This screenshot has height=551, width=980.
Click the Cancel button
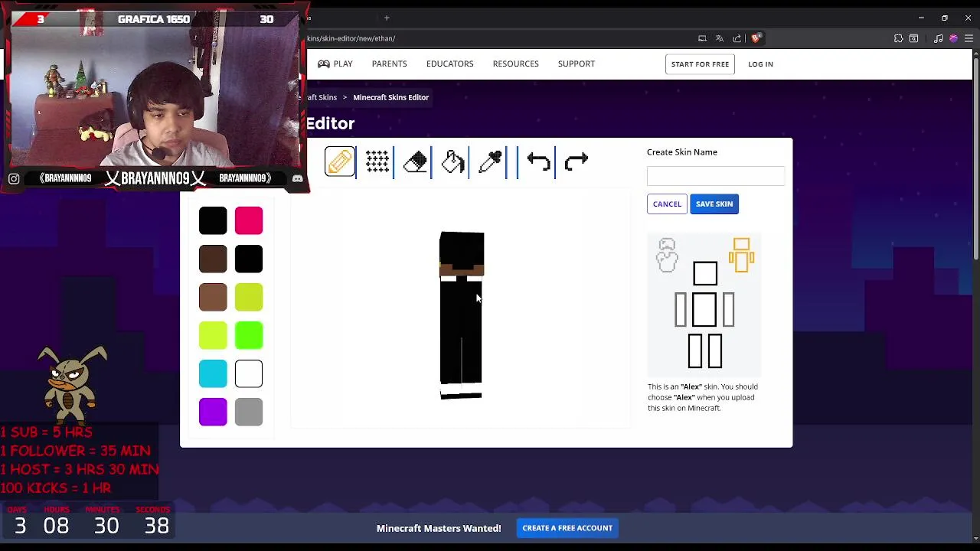click(x=667, y=204)
